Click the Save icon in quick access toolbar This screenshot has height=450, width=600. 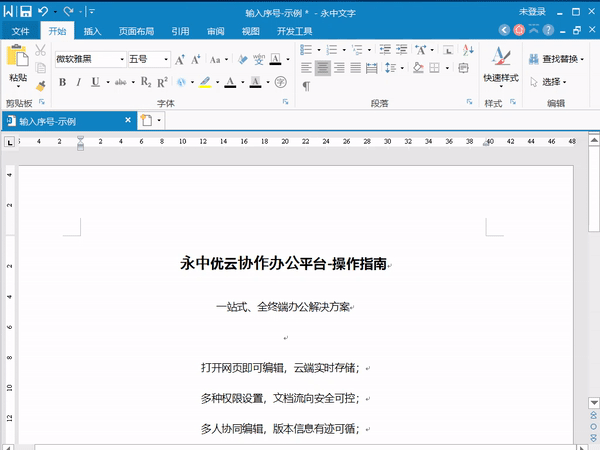[26, 11]
